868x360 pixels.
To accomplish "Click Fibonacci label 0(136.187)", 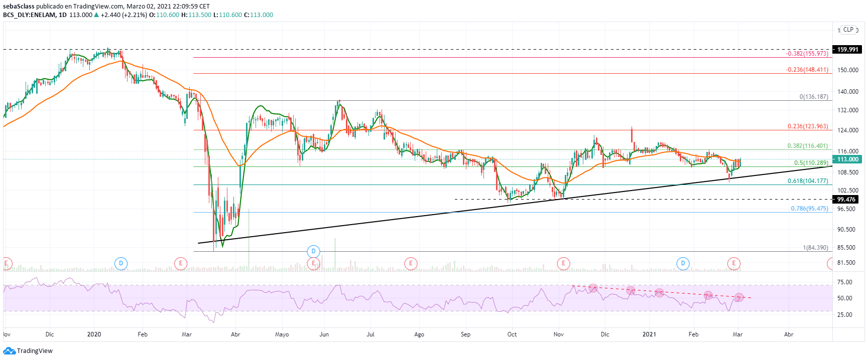I will tap(814, 97).
